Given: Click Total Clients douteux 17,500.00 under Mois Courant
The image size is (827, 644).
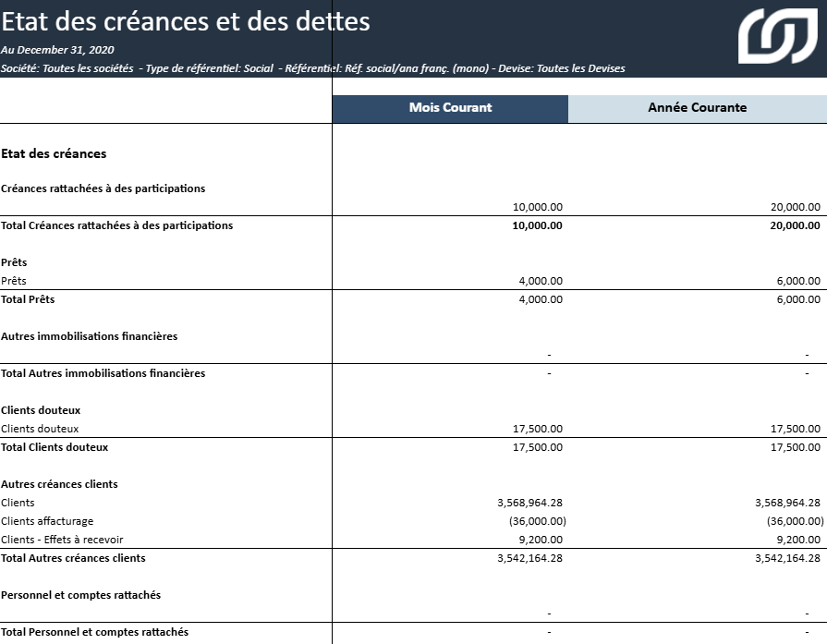Looking at the screenshot, I should (538, 447).
